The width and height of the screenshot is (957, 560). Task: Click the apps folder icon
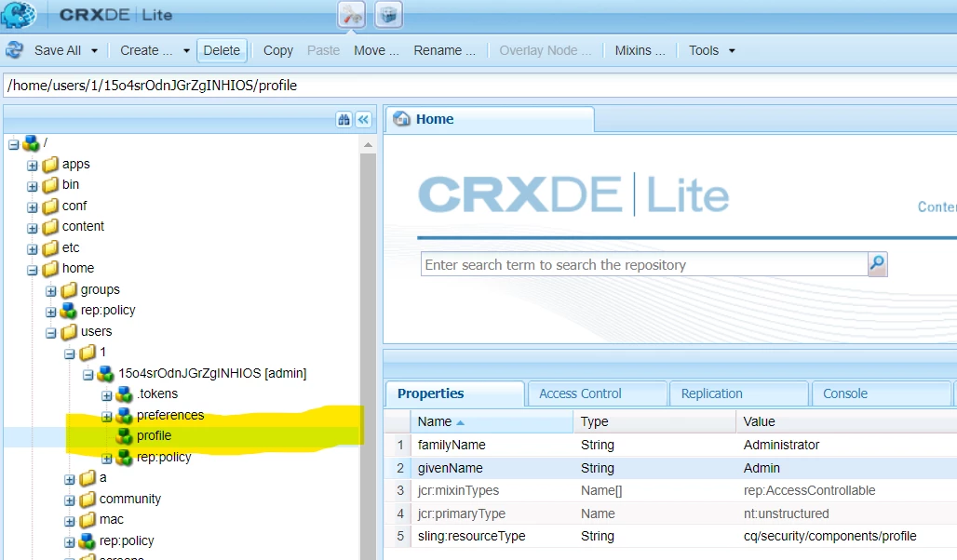point(50,164)
